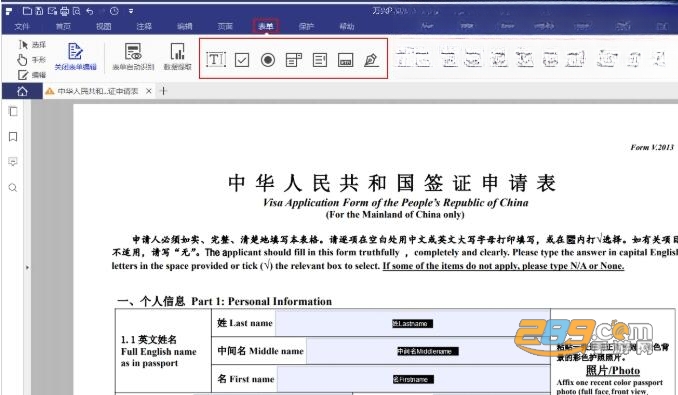This screenshot has height=395, width=678.
Task: Close the 中华人民共和...证申请表 document tab
Action: click(148, 91)
